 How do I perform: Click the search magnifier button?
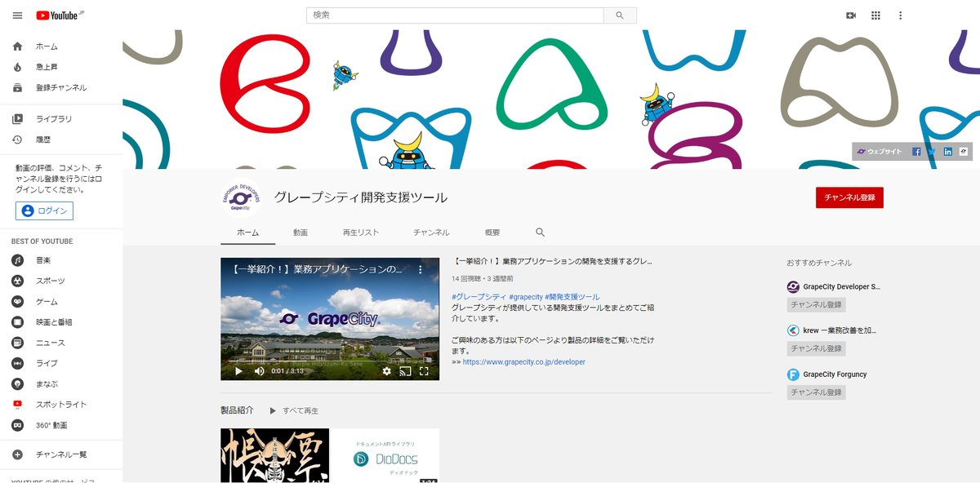(620, 16)
